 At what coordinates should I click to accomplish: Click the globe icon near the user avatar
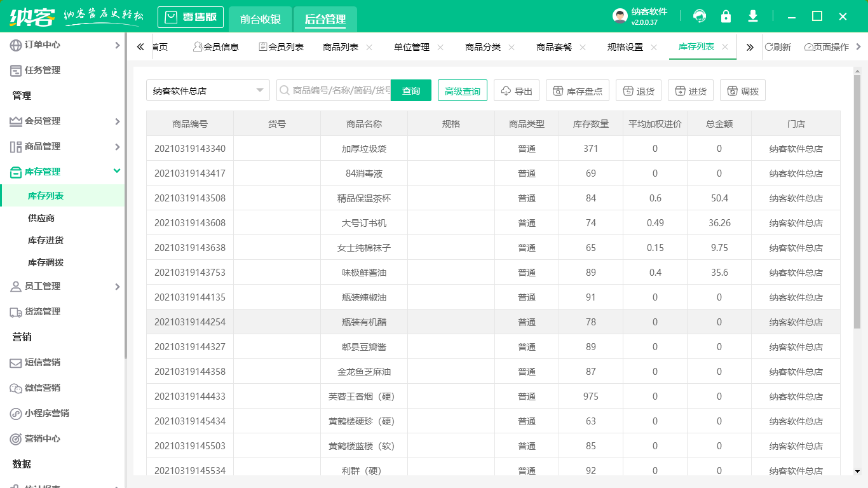coord(700,16)
